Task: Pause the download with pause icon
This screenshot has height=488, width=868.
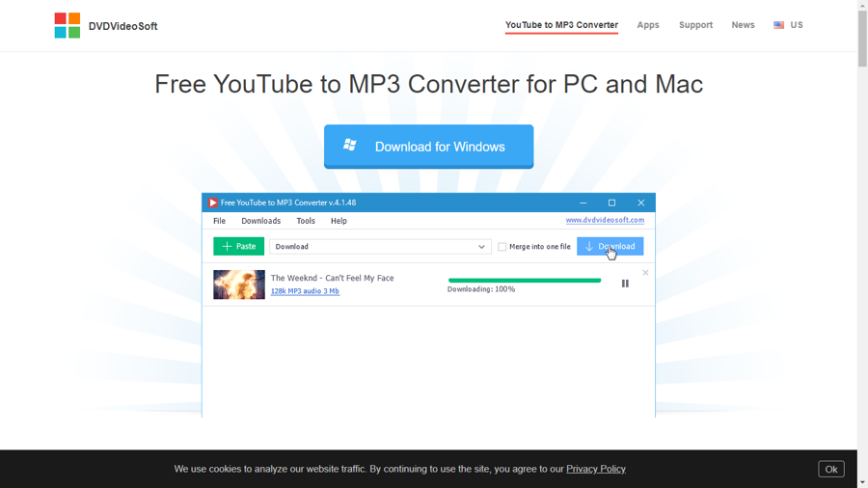Action: pyautogui.click(x=625, y=284)
